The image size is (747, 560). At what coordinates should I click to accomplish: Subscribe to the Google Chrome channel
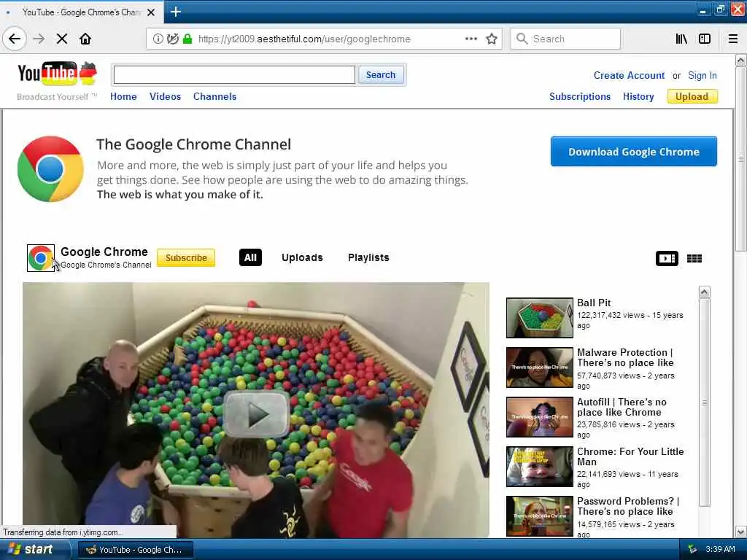tap(186, 257)
